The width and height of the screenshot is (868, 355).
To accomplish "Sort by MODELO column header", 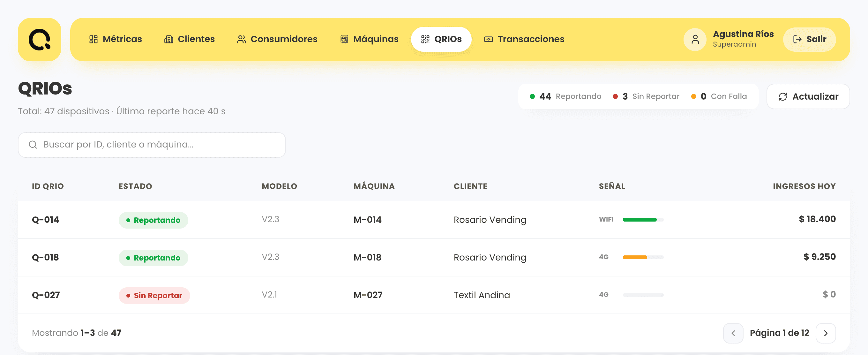I will coord(279,186).
